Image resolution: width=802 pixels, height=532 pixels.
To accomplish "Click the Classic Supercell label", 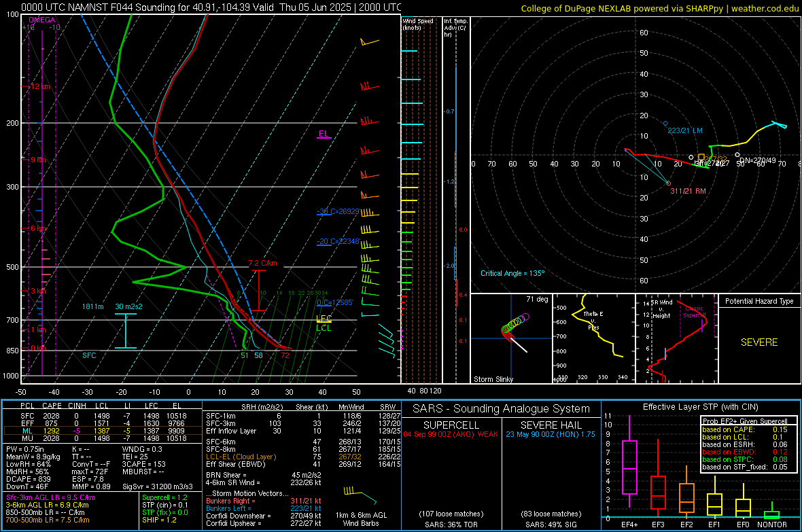I will click(x=694, y=312).
